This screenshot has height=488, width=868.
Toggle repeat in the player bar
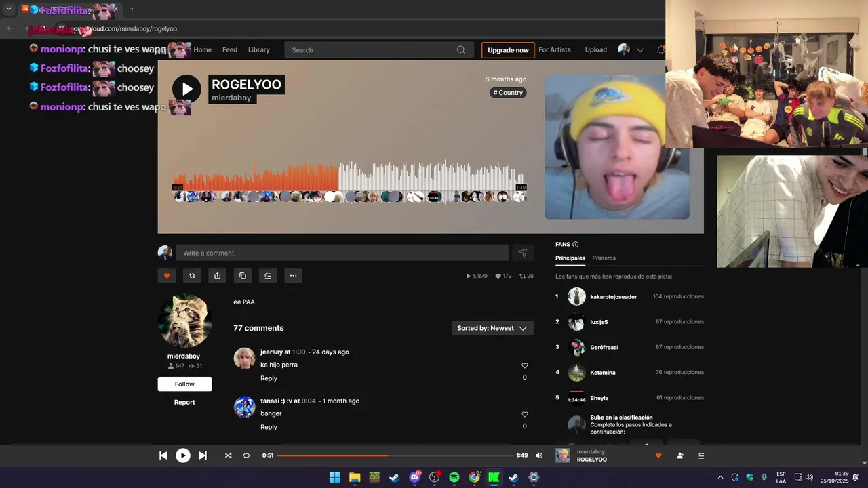pos(246,455)
